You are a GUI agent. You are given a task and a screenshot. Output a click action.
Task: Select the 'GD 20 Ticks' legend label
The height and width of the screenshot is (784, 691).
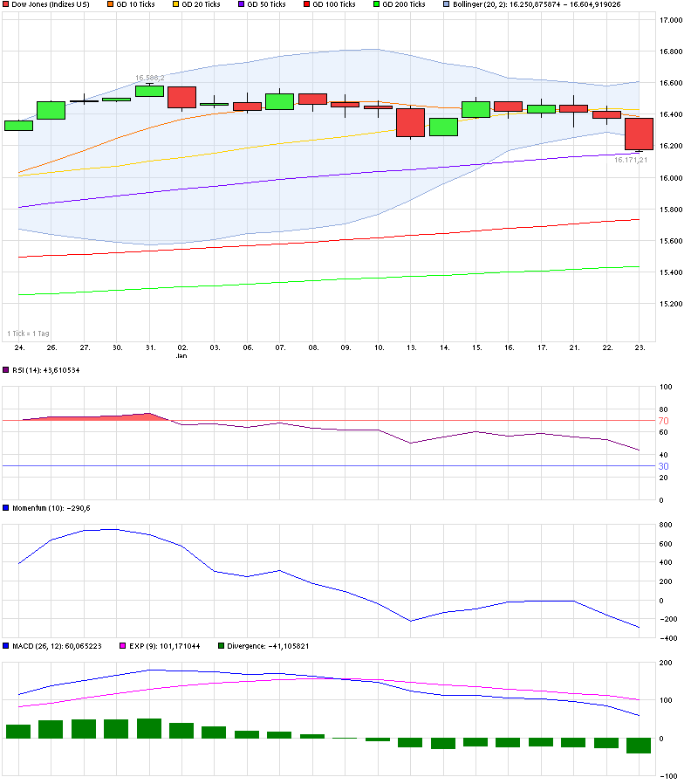[x=201, y=4]
